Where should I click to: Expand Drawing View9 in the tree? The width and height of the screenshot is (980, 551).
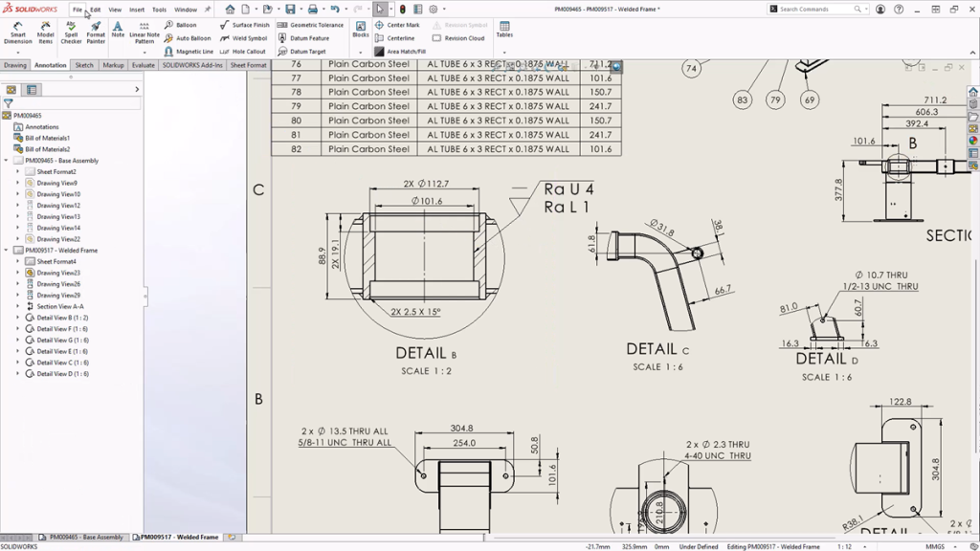17,183
